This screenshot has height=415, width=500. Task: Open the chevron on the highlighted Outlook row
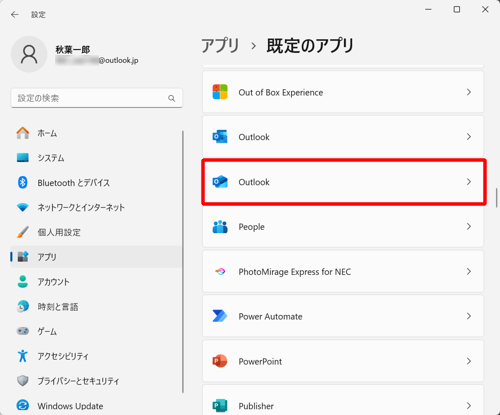469,182
